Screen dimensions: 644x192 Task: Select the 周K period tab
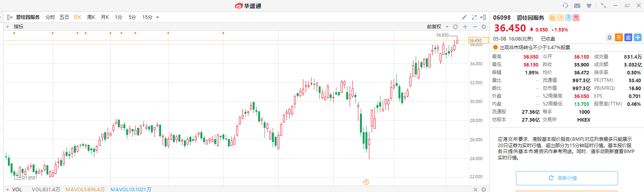pyautogui.click(x=91, y=17)
